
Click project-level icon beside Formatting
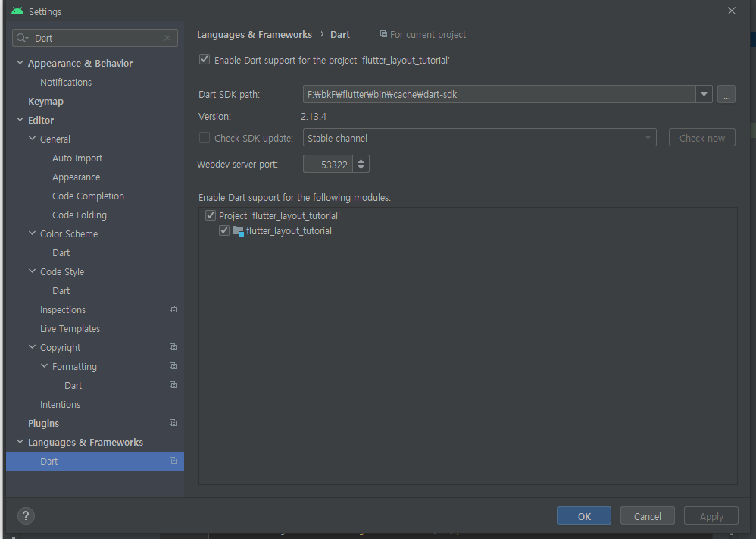click(x=173, y=366)
